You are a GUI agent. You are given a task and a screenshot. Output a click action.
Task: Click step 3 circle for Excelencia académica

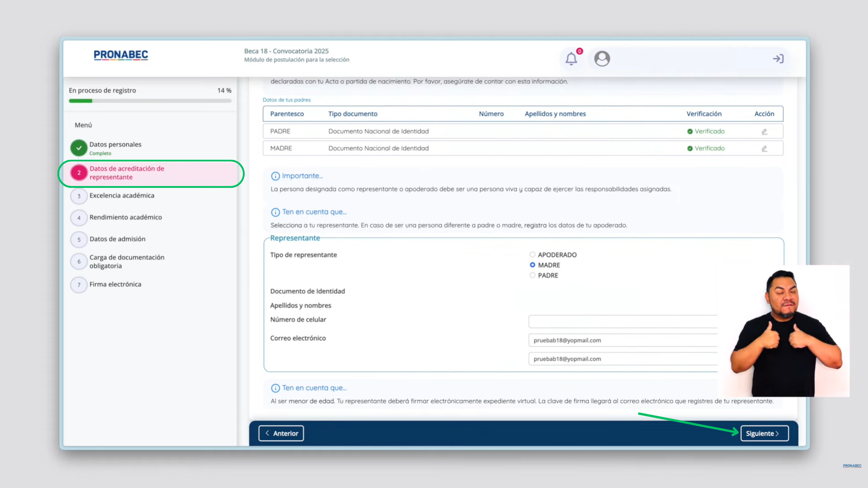click(79, 196)
